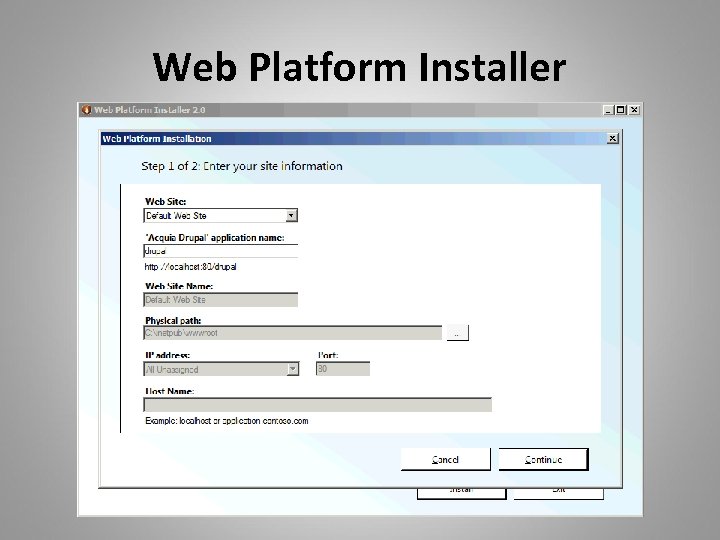The width and height of the screenshot is (720, 540).
Task: Click the Host Name input field
Action: point(318,405)
